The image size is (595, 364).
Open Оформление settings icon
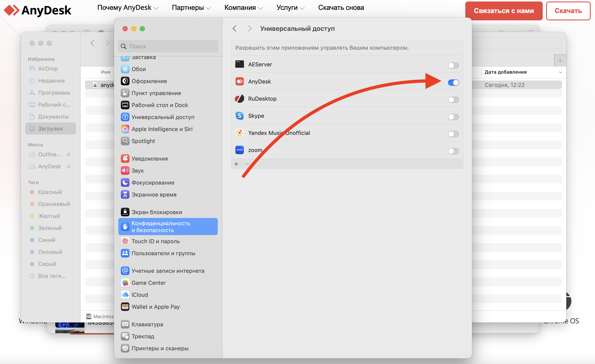pos(125,81)
